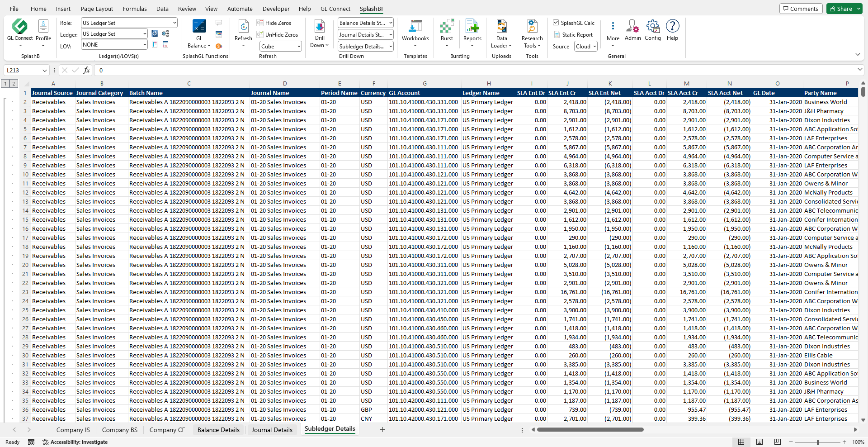
Task: Click the Refresh icon
Action: [x=243, y=26]
